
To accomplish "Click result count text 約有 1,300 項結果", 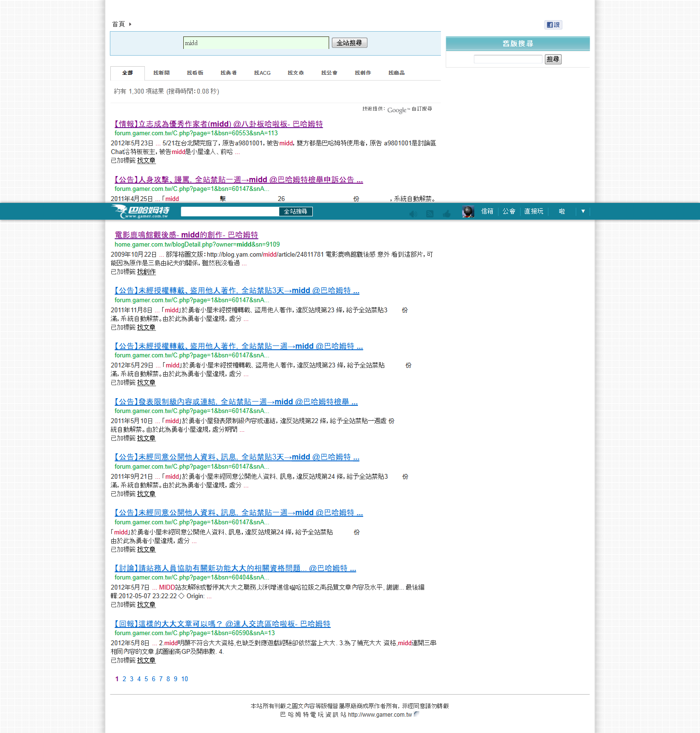I will pos(139,91).
